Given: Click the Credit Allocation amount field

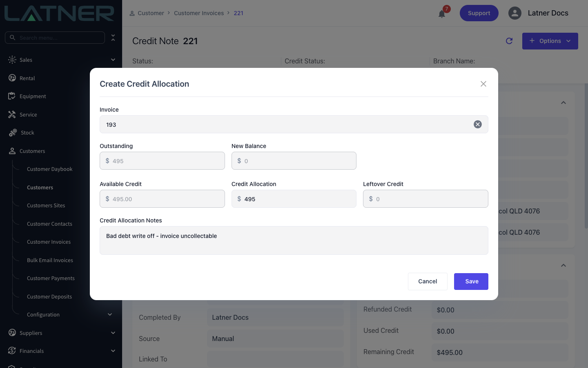Looking at the screenshot, I should click(x=294, y=199).
